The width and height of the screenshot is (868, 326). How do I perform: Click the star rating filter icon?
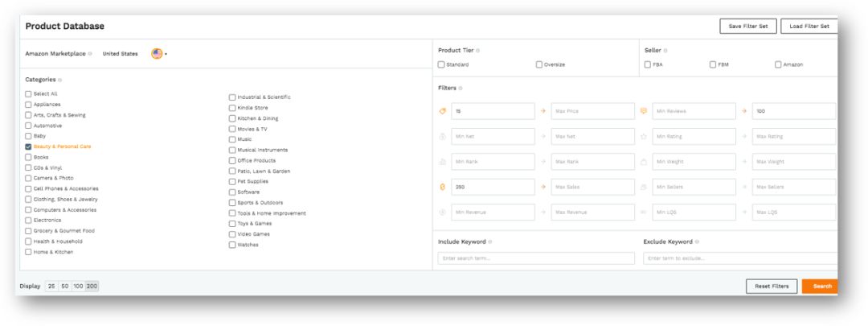(644, 136)
